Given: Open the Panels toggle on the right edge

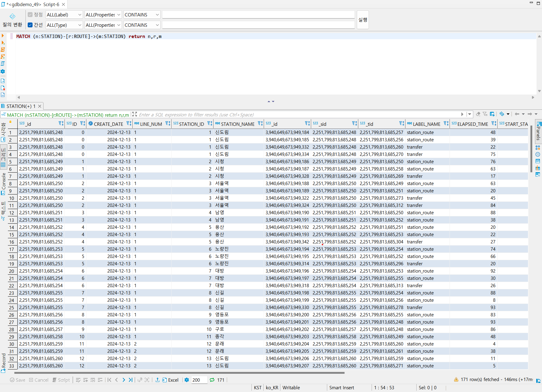Looking at the screenshot, I should [538, 131].
